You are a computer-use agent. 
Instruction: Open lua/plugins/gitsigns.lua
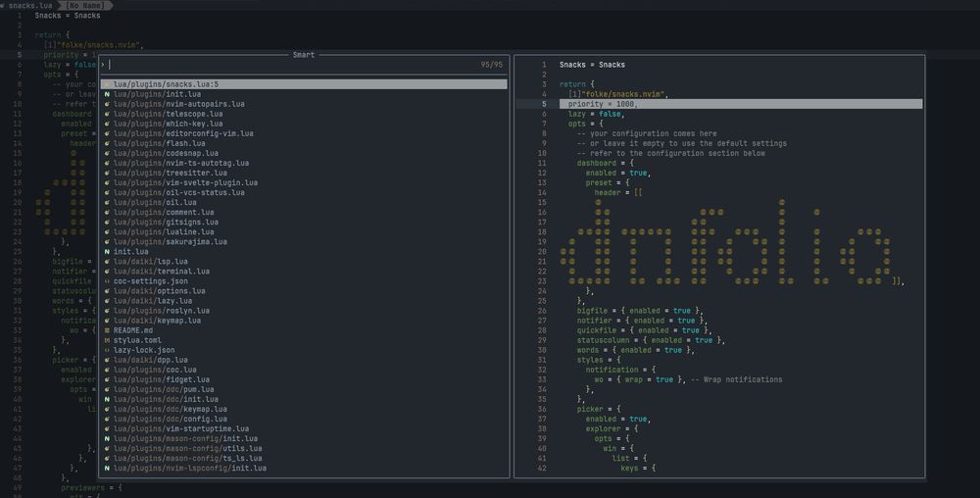[x=166, y=222]
